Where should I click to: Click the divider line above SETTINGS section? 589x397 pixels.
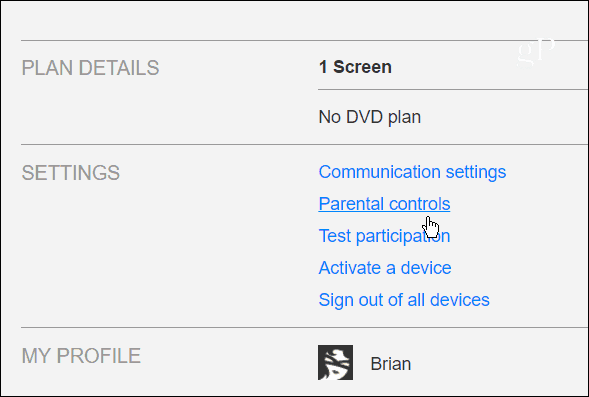click(x=305, y=144)
